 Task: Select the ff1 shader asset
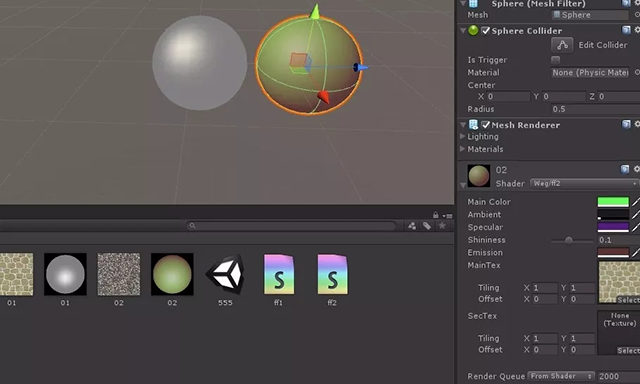coord(278,274)
